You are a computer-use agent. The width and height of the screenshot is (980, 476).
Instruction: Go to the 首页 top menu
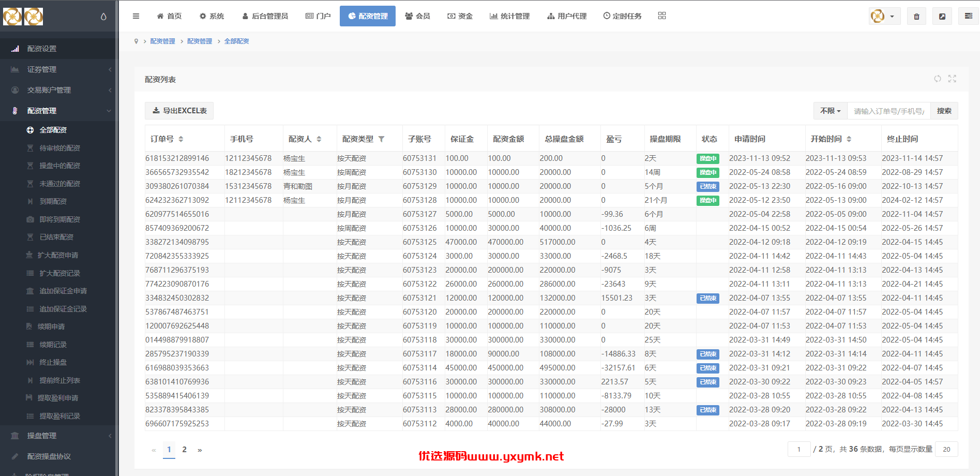pyautogui.click(x=170, y=16)
